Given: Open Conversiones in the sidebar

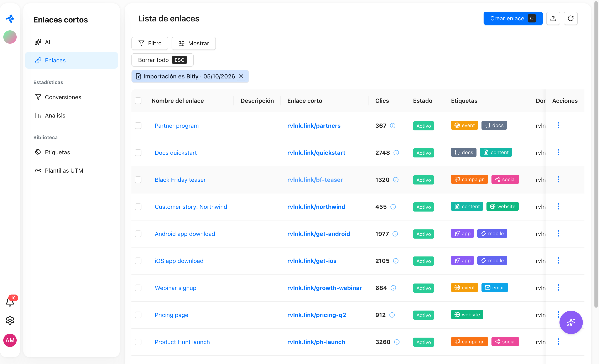Looking at the screenshot, I should 72,97.
